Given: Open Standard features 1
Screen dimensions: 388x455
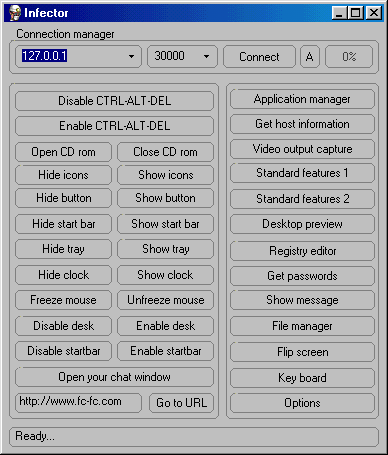Looking at the screenshot, I should click(x=302, y=173).
